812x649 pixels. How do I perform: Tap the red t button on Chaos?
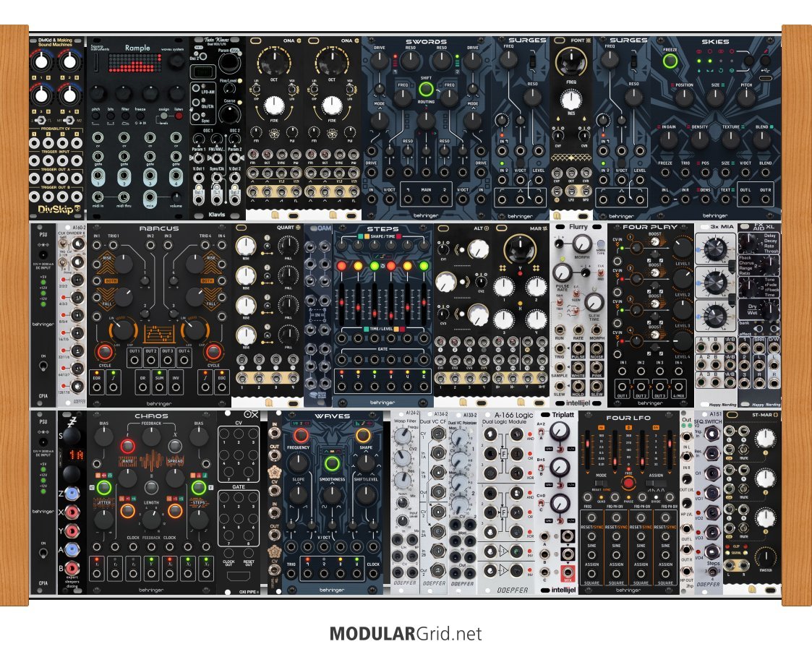pyautogui.click(x=127, y=446)
